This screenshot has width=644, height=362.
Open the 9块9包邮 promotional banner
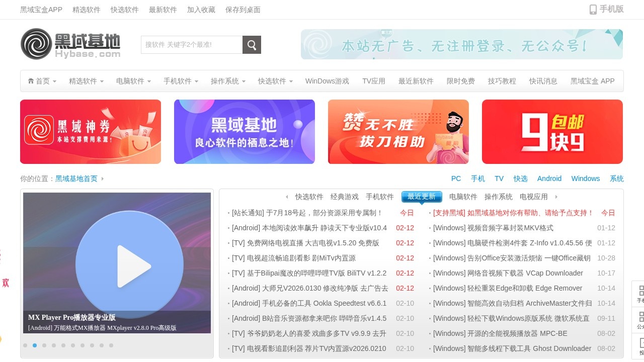click(x=552, y=132)
